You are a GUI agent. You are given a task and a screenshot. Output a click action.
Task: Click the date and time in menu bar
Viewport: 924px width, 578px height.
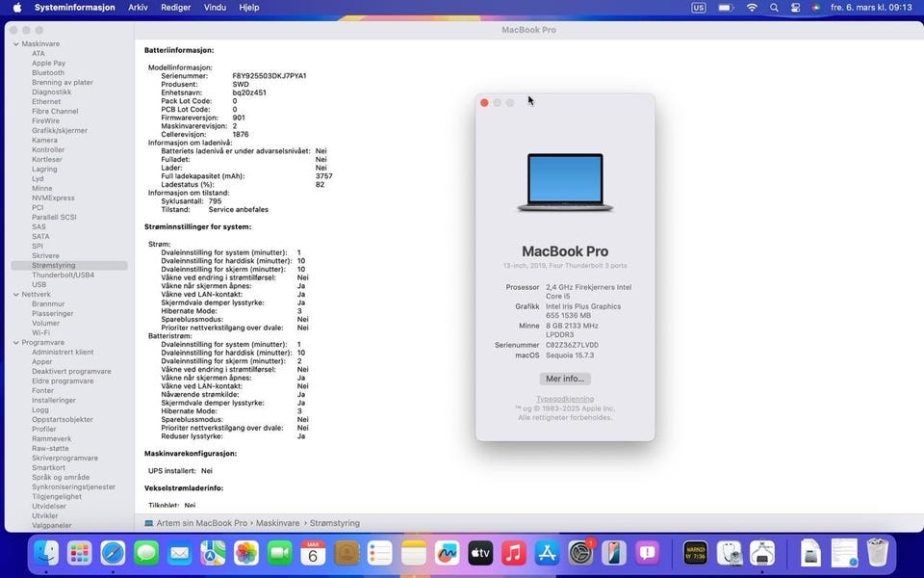871,8
